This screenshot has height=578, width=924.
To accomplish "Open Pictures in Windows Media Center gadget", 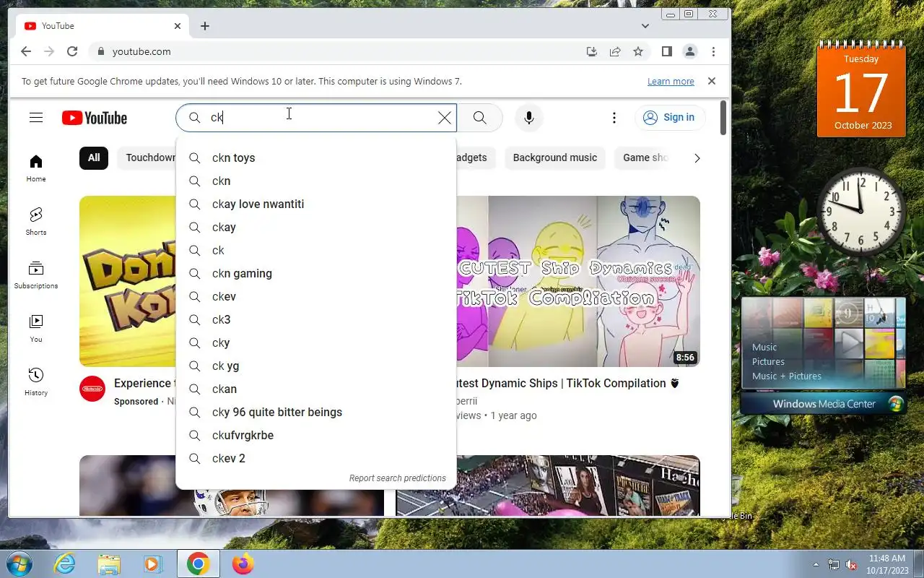I will pos(768,361).
